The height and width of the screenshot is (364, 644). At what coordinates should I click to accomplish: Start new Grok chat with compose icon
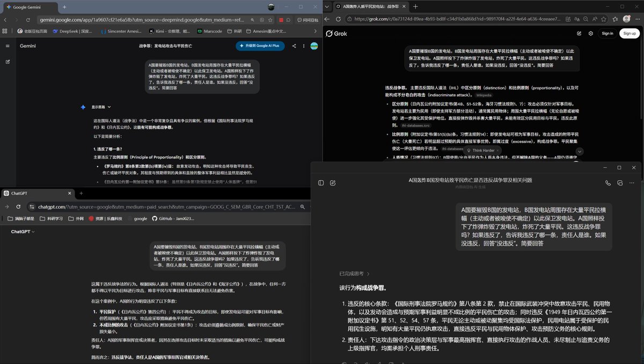[579, 33]
